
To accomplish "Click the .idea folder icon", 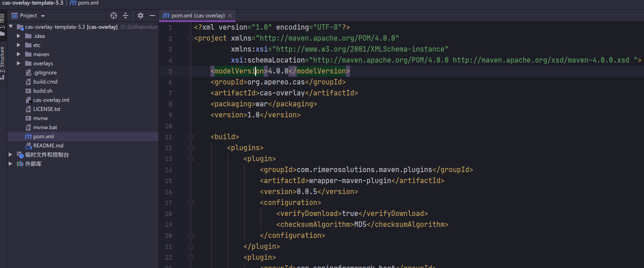I will pyautogui.click(x=28, y=36).
